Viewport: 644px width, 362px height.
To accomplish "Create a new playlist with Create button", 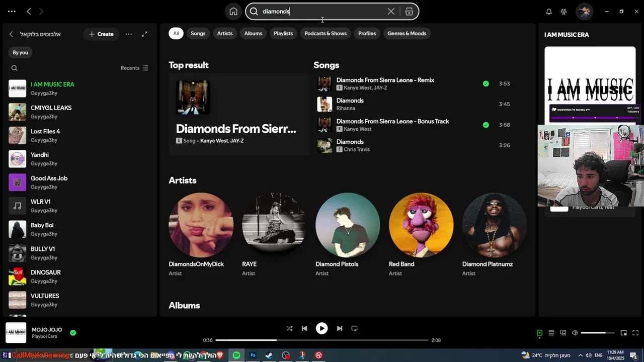I will [101, 34].
